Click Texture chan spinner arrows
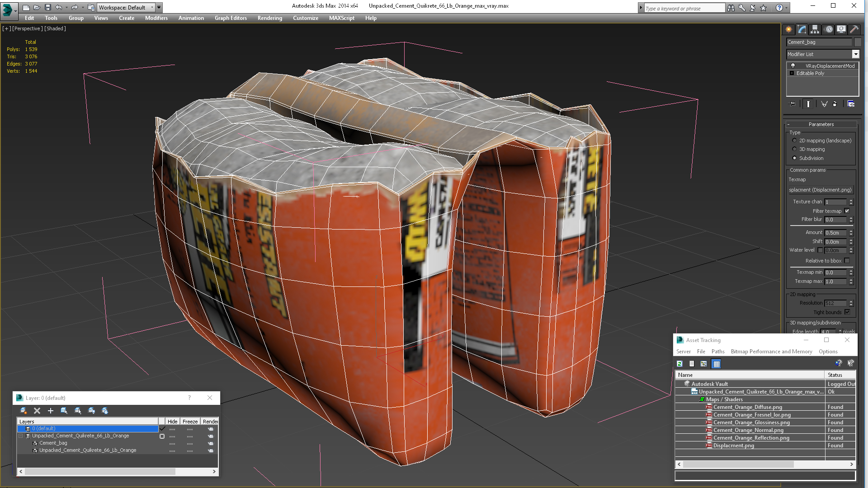868x488 pixels. (851, 202)
